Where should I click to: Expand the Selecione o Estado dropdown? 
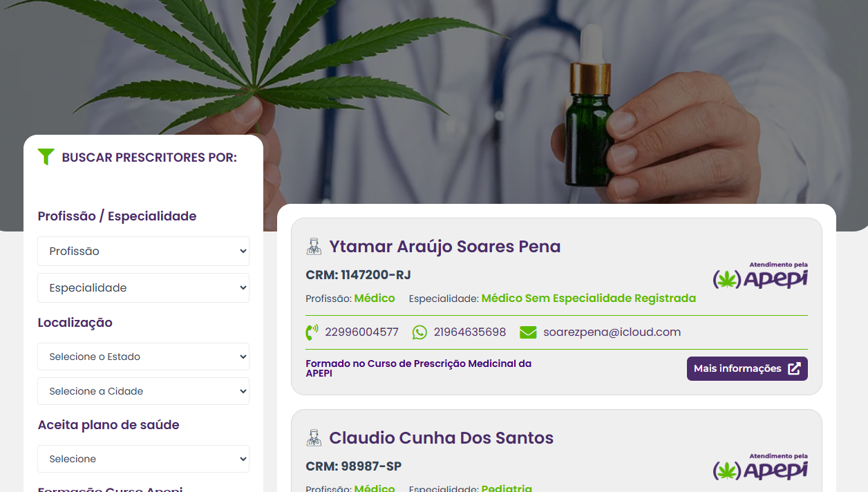click(143, 357)
